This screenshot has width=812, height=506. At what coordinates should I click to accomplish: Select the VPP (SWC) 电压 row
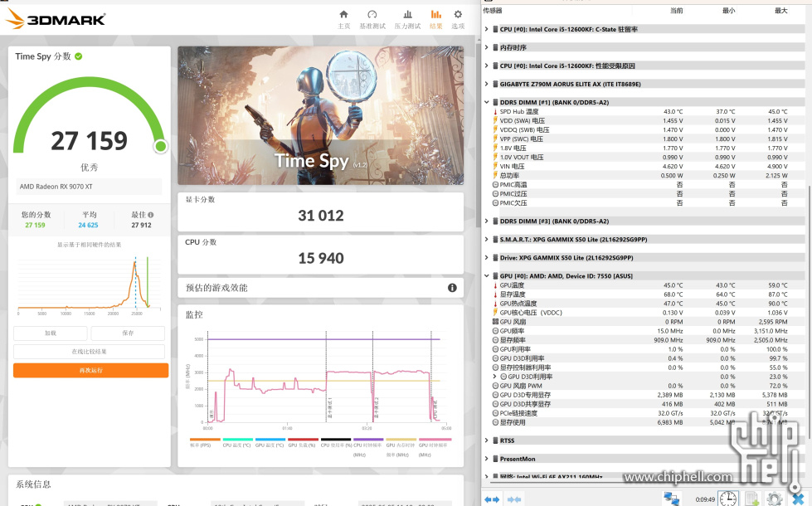(x=643, y=139)
